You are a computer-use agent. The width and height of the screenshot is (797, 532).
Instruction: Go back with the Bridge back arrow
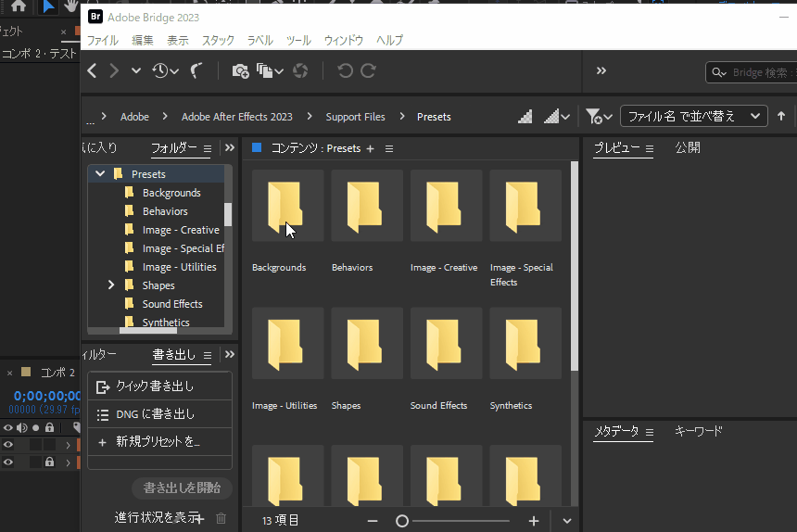92,70
